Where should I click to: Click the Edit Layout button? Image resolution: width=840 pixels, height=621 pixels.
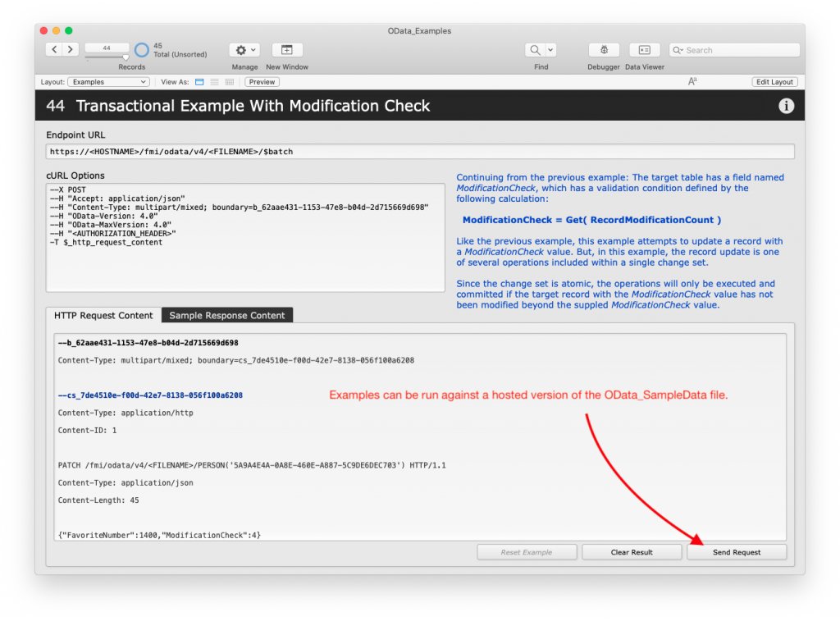(774, 81)
